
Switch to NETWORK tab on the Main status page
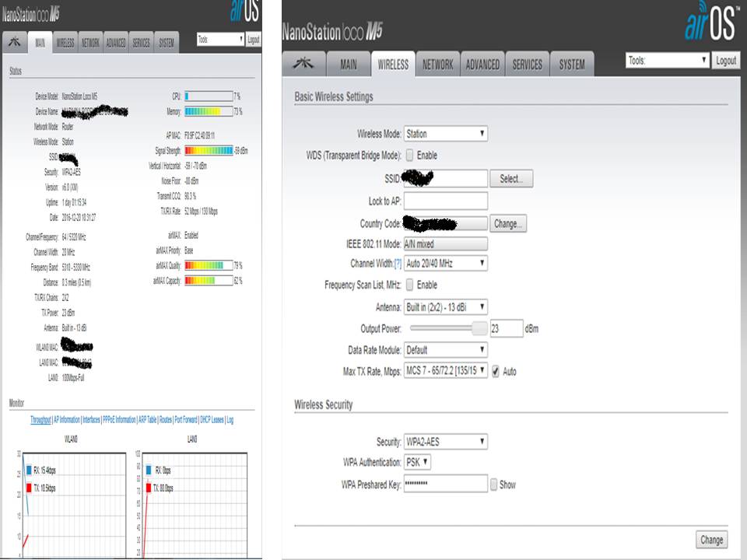pos(90,43)
